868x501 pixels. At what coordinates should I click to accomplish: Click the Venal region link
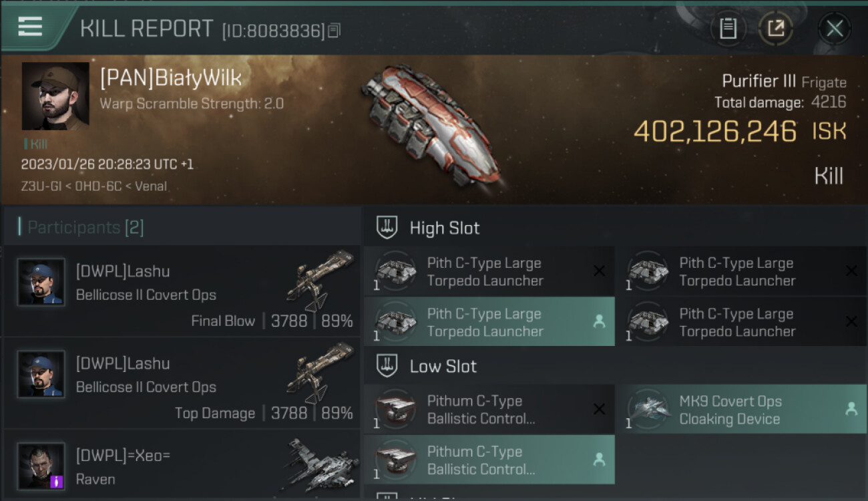[151, 186]
